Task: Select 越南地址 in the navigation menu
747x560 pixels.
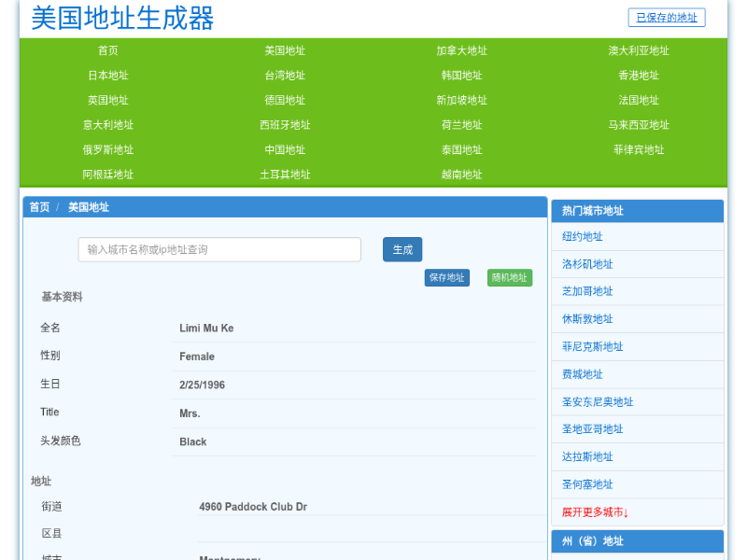Action: pyautogui.click(x=461, y=175)
